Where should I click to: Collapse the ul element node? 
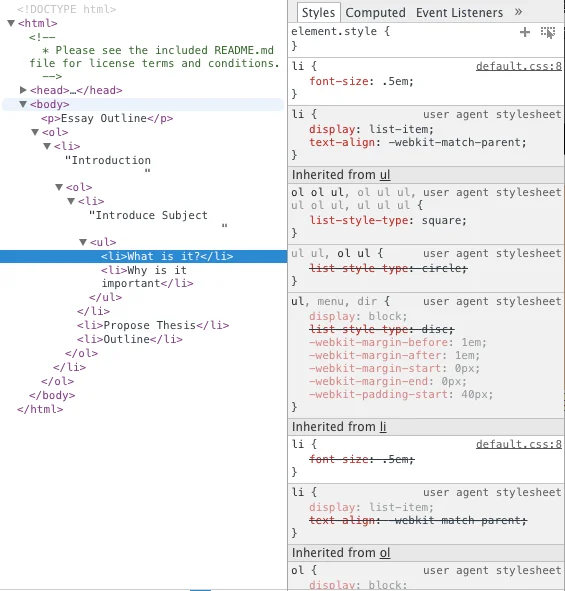click(83, 242)
